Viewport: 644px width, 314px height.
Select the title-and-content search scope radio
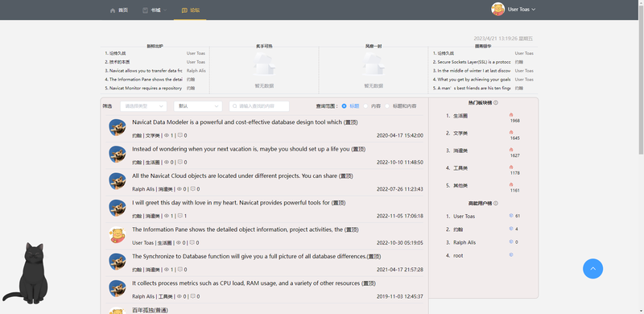coord(387,106)
